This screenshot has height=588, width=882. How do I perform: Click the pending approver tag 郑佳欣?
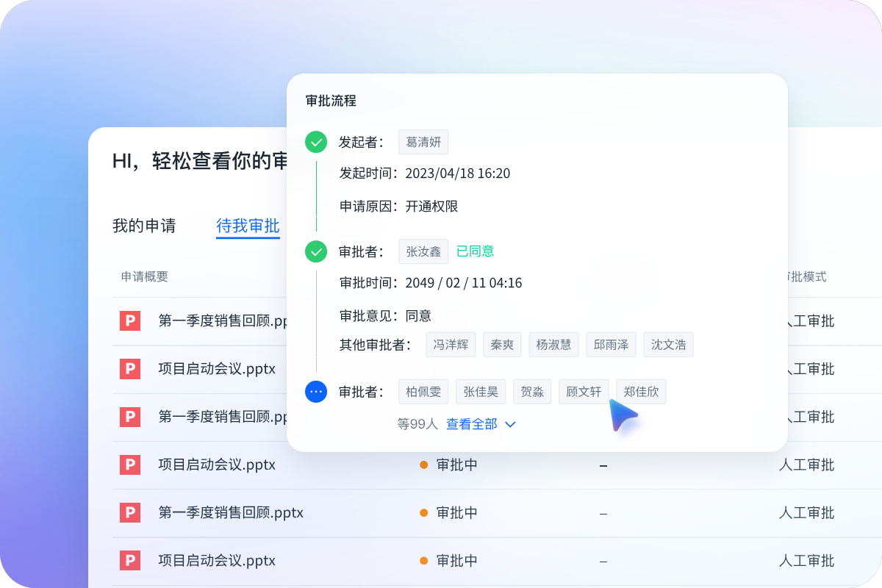point(641,392)
